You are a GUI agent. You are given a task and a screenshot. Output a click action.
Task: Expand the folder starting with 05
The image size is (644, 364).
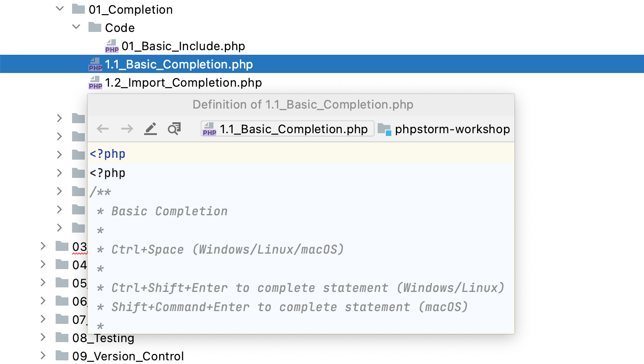[x=43, y=283]
